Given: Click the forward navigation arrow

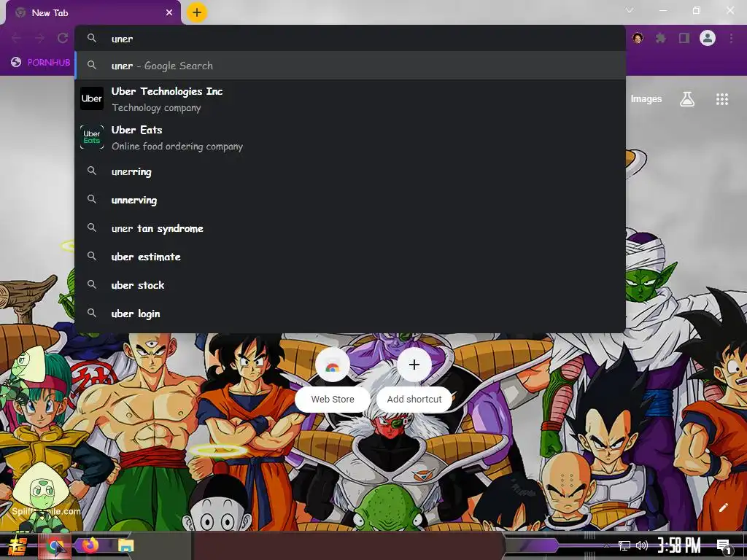Looking at the screenshot, I should [39, 38].
